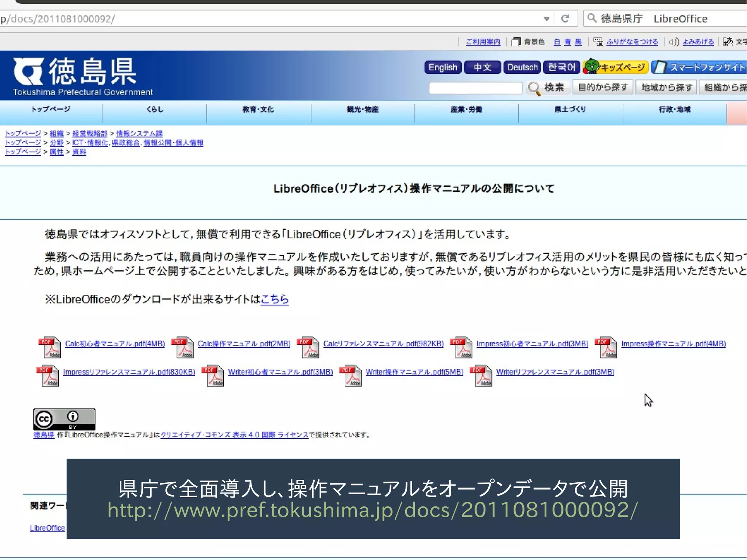Click the PDF icon for Writerリファレンスマニュアル
This screenshot has width=747, height=560.
pos(481,375)
